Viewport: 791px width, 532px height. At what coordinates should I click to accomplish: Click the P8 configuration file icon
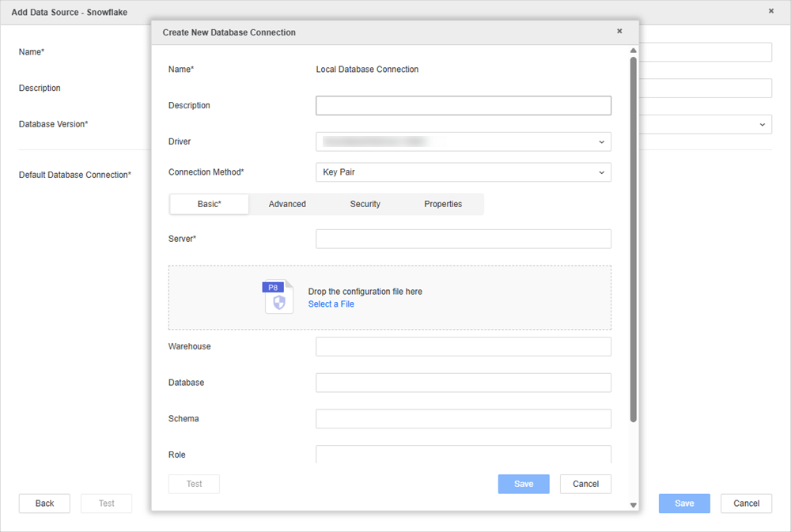coord(278,297)
